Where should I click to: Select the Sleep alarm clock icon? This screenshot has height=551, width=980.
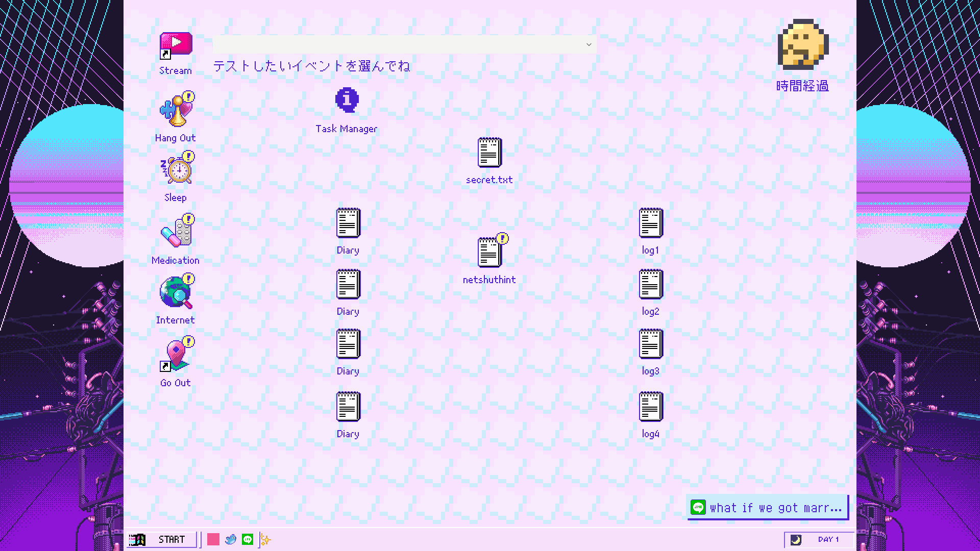[178, 168]
